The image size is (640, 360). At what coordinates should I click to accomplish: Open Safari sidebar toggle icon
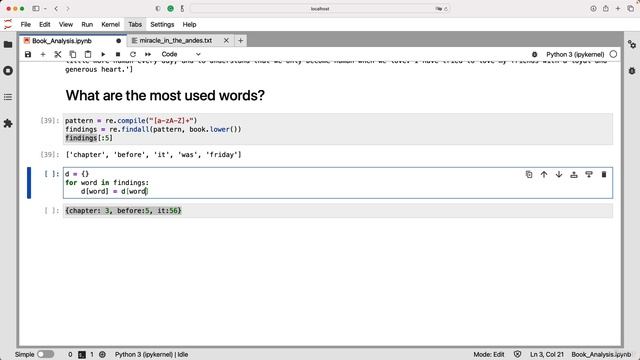click(36, 9)
